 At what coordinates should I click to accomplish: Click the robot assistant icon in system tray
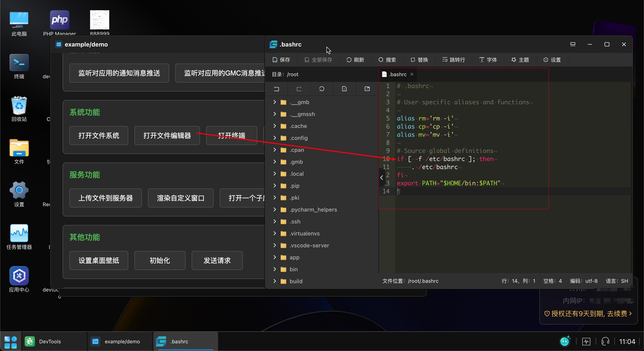[x=565, y=341]
